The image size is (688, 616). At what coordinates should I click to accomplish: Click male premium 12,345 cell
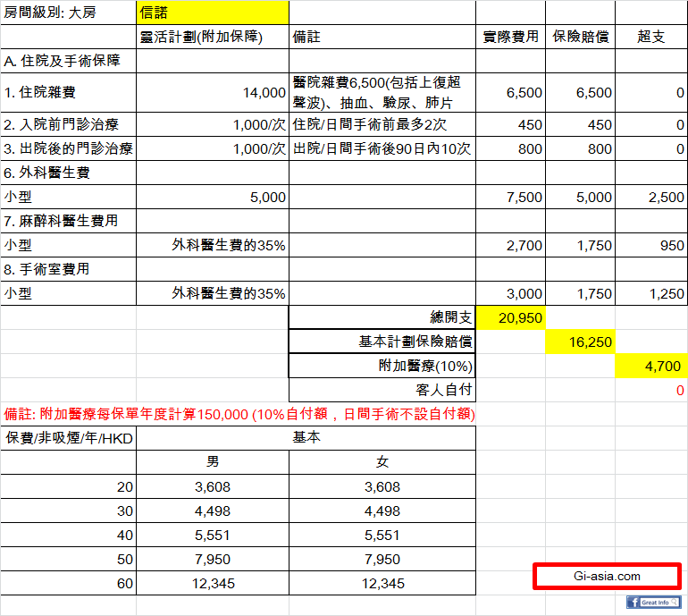[213, 583]
